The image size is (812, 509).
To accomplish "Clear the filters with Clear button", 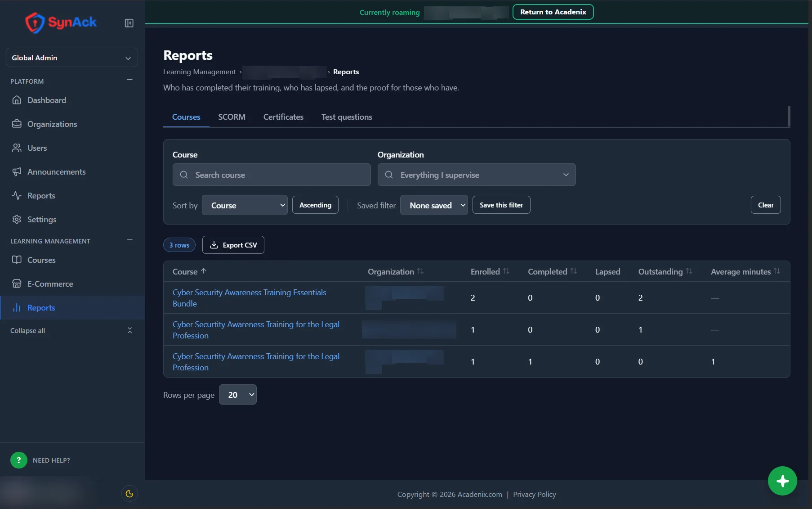I will point(766,205).
